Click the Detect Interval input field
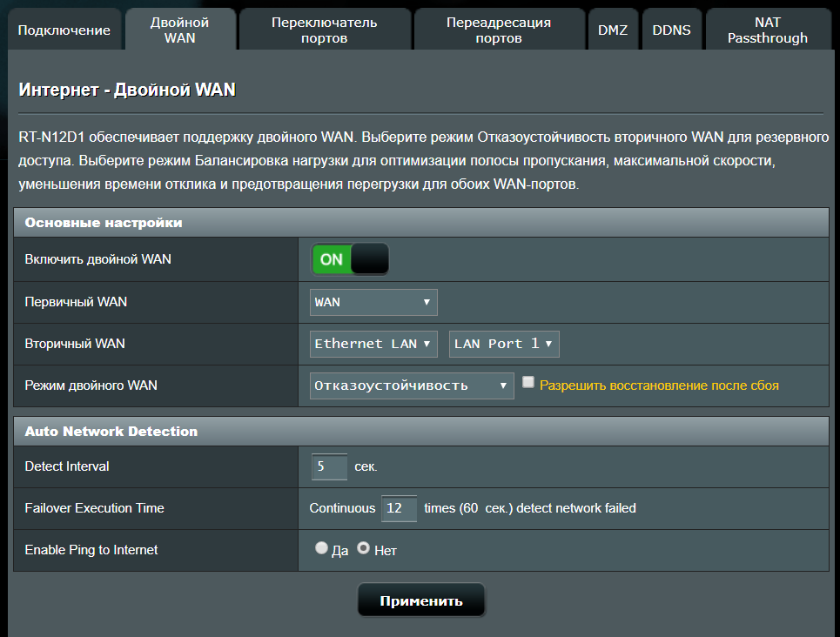This screenshot has width=840, height=637. pyautogui.click(x=329, y=466)
